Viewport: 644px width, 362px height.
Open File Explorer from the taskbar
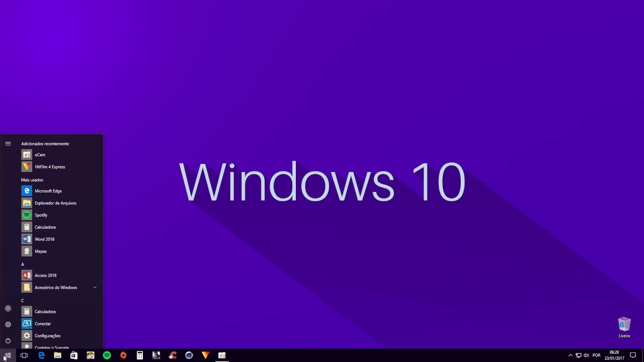58,355
